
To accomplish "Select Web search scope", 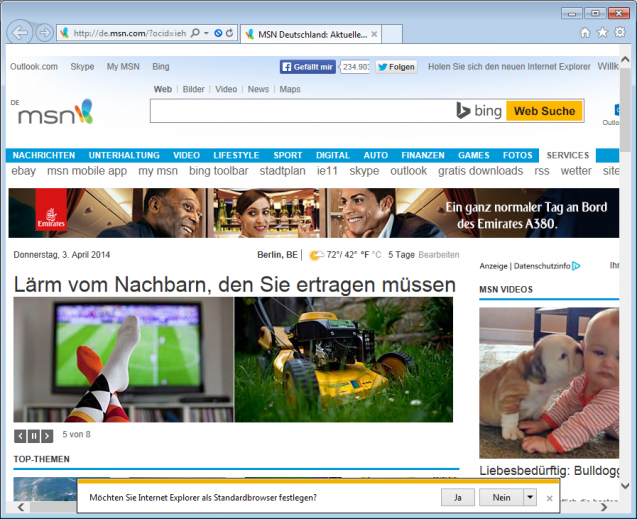I will click(162, 89).
